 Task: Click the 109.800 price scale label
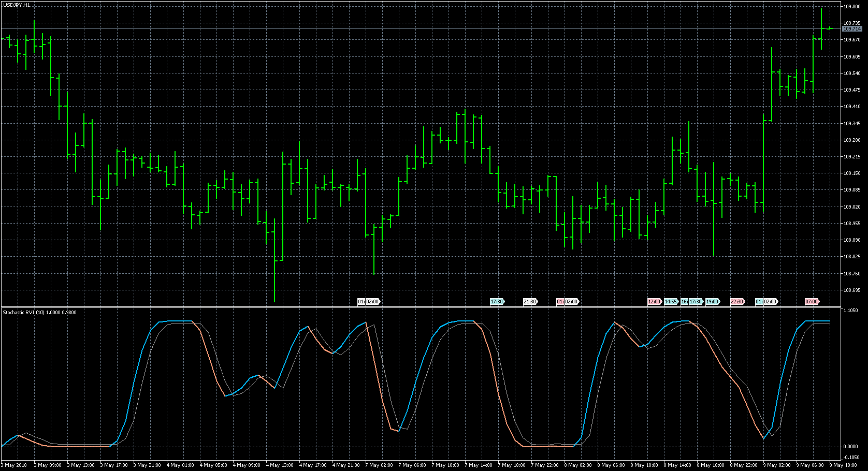pos(852,7)
